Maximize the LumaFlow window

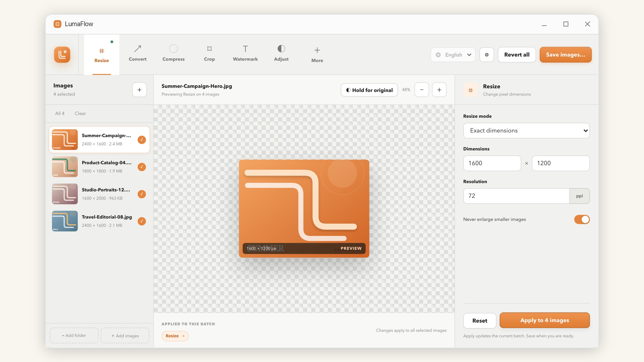[x=566, y=24]
